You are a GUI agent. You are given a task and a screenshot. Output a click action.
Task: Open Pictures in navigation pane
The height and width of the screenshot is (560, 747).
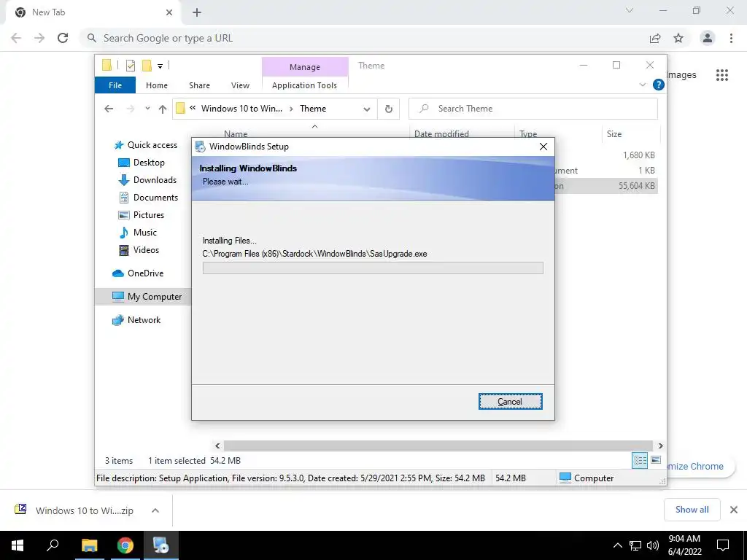click(141, 215)
